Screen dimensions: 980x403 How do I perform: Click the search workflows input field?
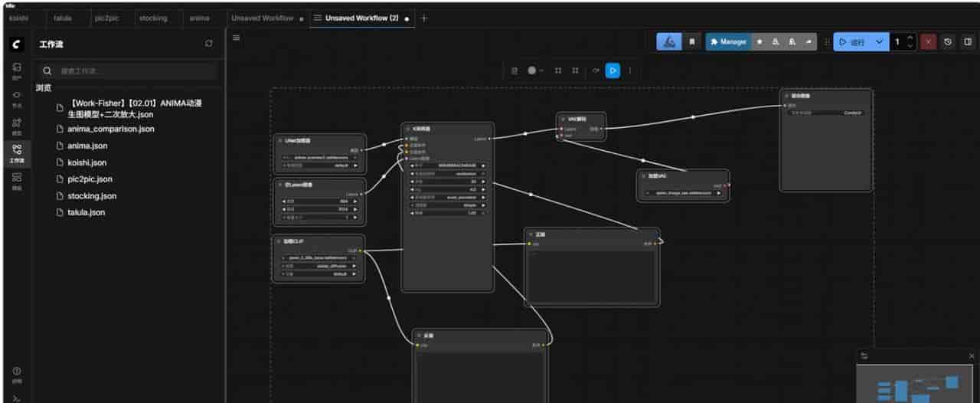click(x=127, y=71)
